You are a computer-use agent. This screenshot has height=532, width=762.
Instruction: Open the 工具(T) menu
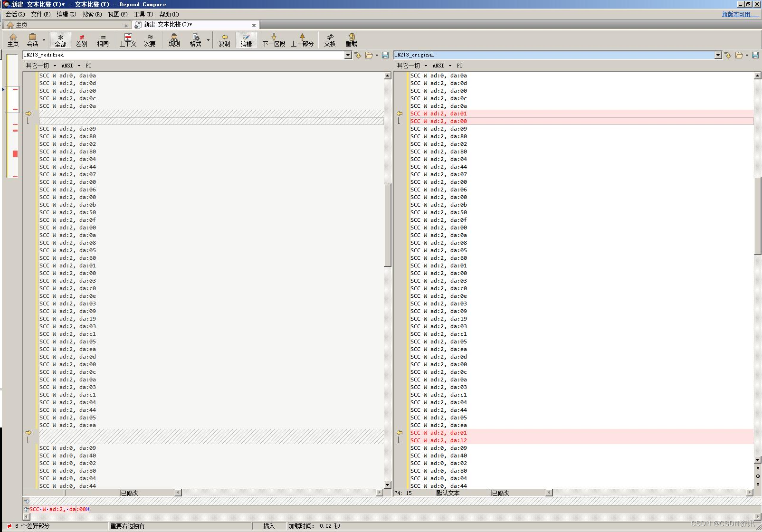[x=143, y=14]
